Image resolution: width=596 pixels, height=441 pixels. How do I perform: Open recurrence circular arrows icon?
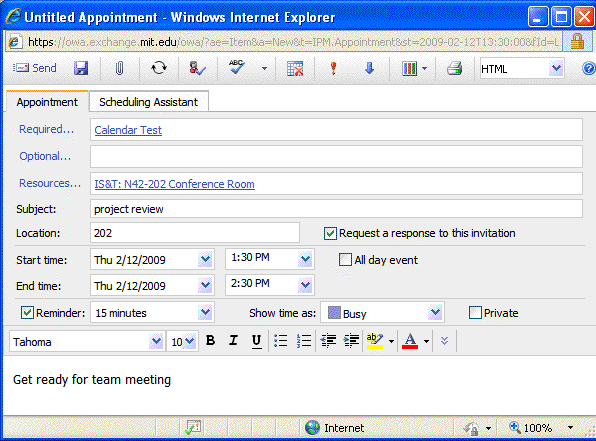159,68
